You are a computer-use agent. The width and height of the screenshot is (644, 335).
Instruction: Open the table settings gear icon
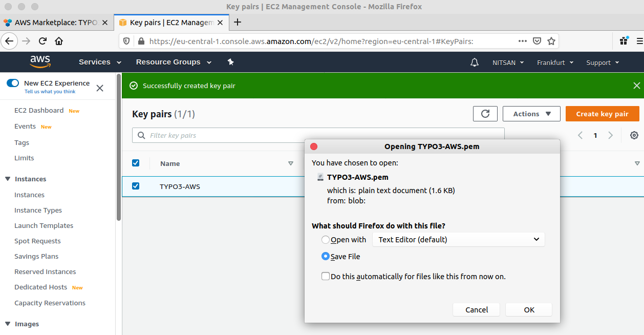pyautogui.click(x=634, y=135)
